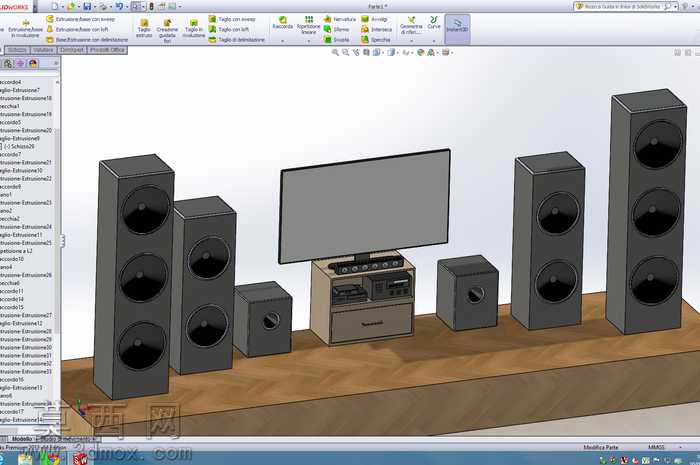Open the MMGS units dropdown in status bar
700x465 pixels.
click(665, 447)
